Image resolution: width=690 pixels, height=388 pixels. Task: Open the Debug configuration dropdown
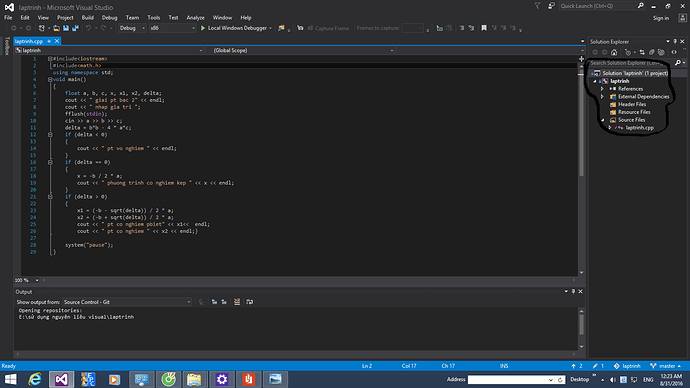coord(132,28)
